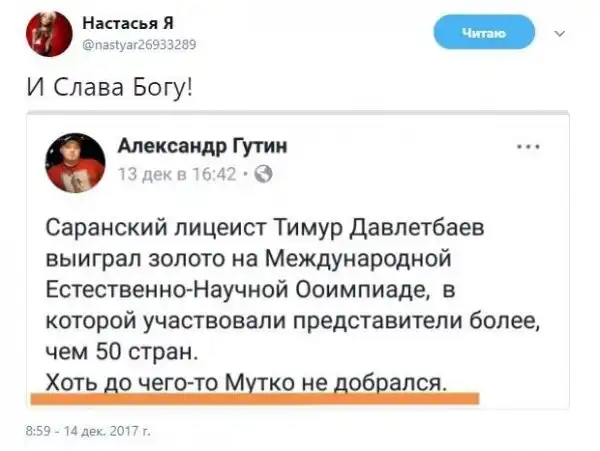Open the Александр Гутин author name
The height and width of the screenshot is (451, 600).
point(202,147)
